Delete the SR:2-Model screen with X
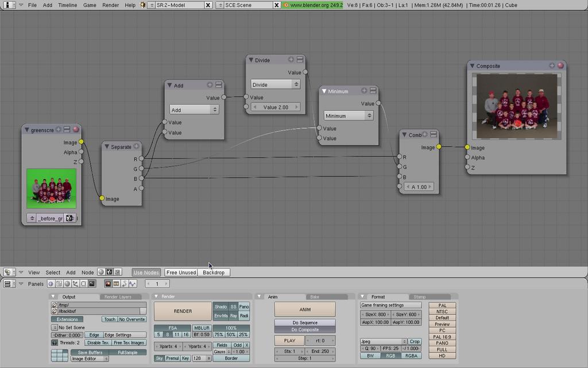The image size is (588, 368). [x=208, y=5]
